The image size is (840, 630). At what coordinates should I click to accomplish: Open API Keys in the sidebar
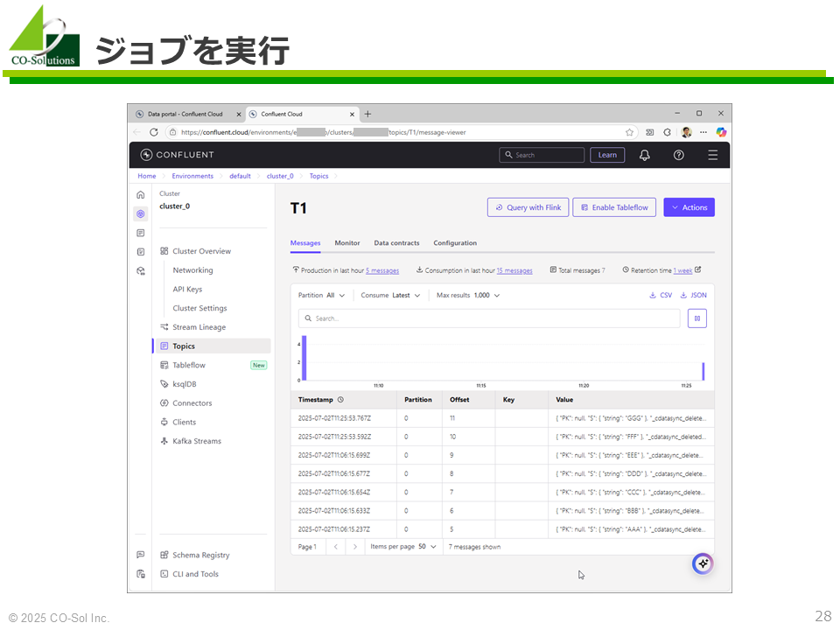[x=187, y=290]
